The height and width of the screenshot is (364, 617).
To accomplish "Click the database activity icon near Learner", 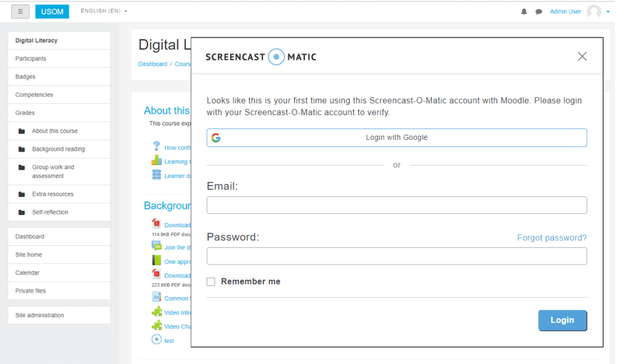I will 156,174.
